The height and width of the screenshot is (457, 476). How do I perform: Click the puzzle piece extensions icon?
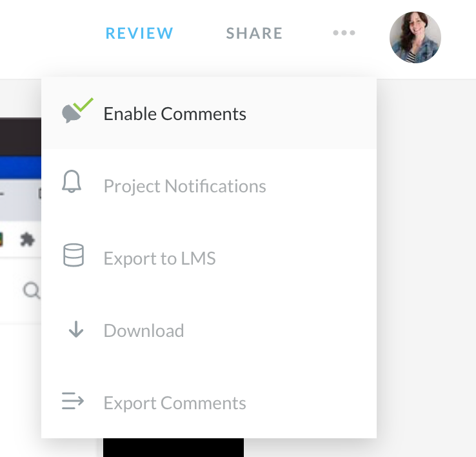(27, 240)
